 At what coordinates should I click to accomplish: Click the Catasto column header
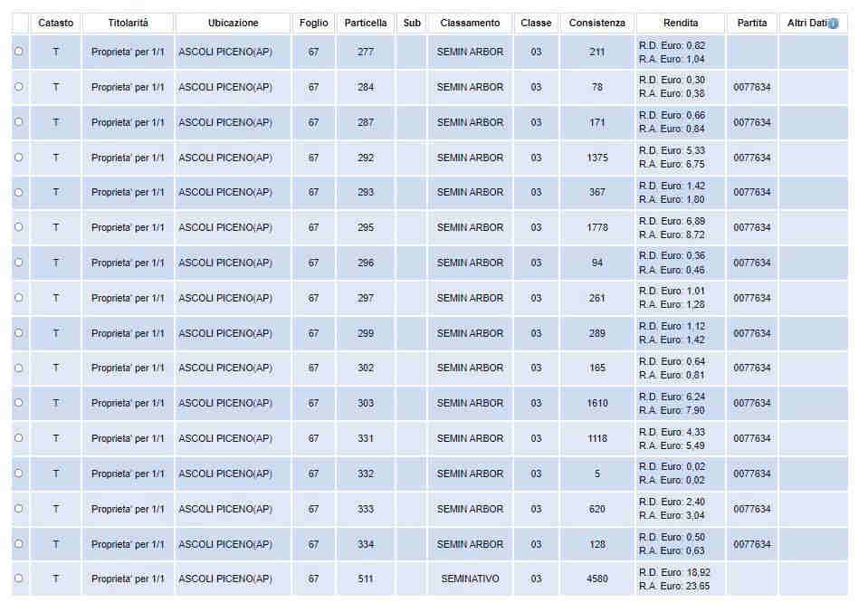pos(55,24)
